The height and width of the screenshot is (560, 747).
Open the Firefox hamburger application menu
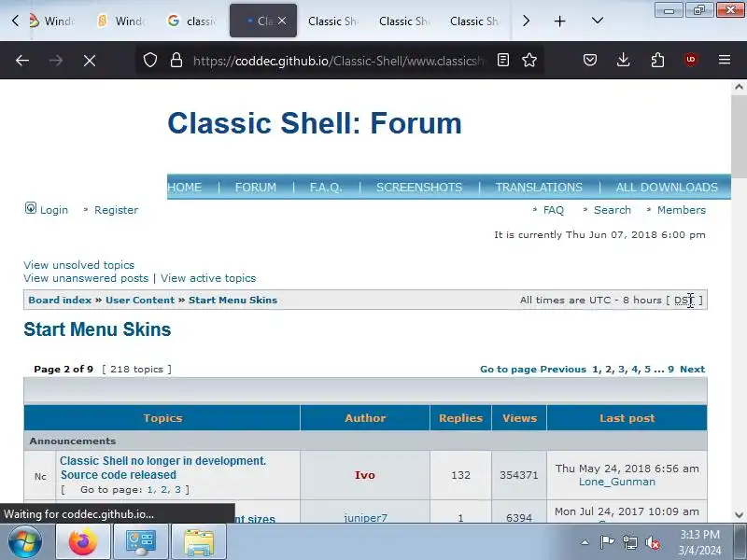pos(725,60)
